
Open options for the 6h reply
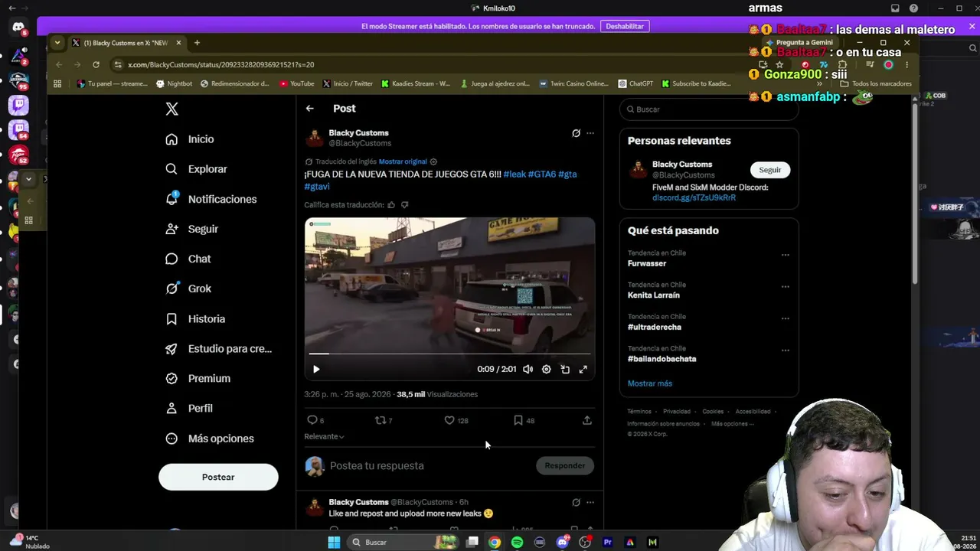coord(590,503)
